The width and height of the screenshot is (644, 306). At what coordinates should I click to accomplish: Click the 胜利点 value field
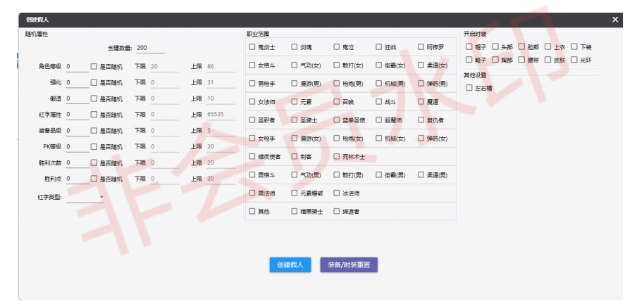tap(78, 179)
